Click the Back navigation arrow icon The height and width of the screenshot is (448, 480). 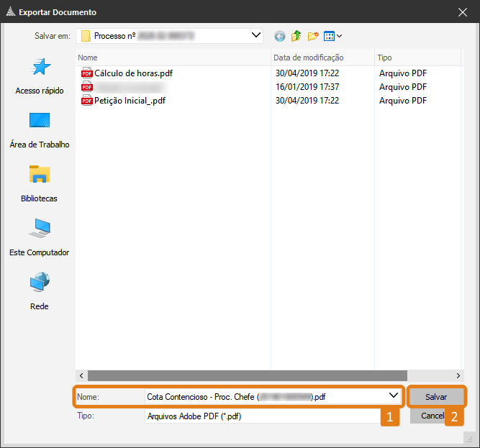coord(280,36)
